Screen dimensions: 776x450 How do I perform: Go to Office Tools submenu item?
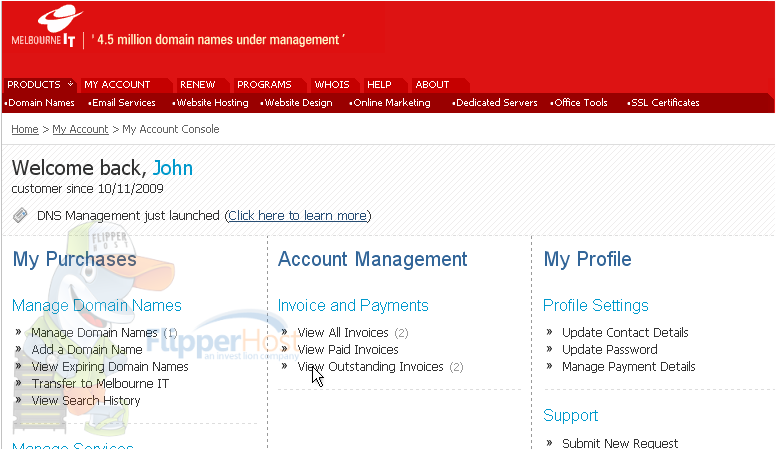point(581,102)
